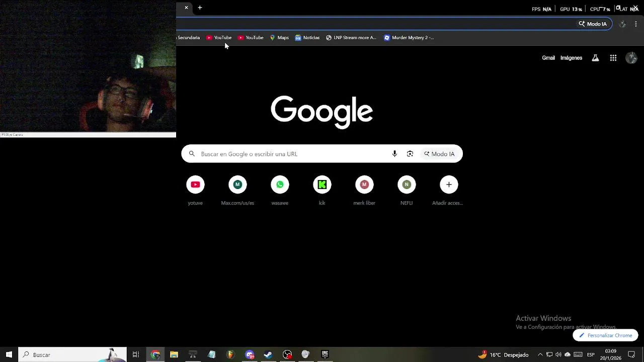Viewport: 644px width, 362px height.
Task: Open the notification center icon
Action: click(x=632, y=354)
